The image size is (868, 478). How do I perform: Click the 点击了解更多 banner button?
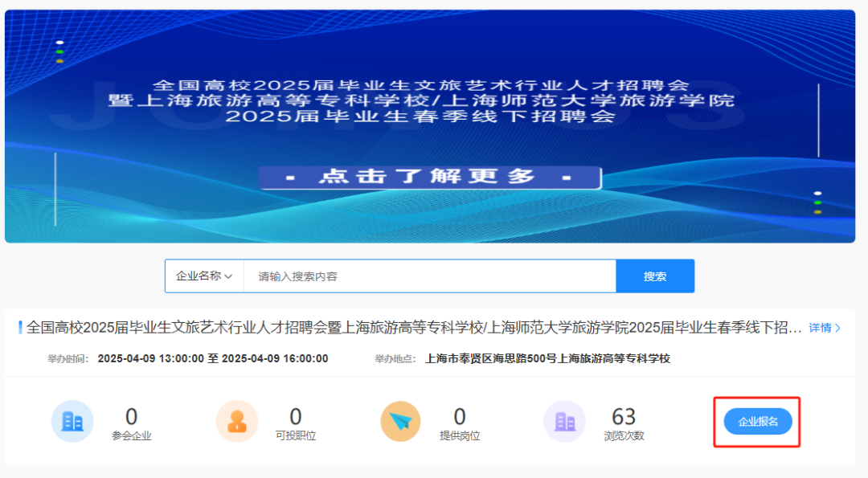[x=430, y=178]
